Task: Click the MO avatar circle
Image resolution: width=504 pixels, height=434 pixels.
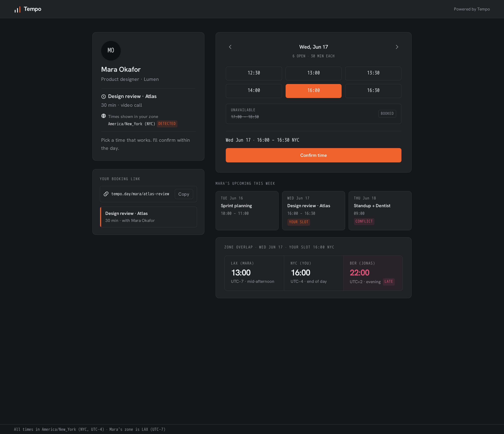Action: tap(111, 51)
